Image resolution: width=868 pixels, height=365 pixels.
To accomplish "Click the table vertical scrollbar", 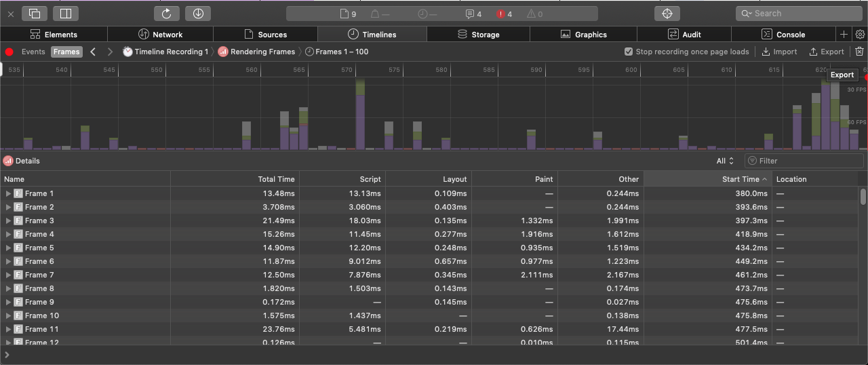I will pyautogui.click(x=863, y=197).
